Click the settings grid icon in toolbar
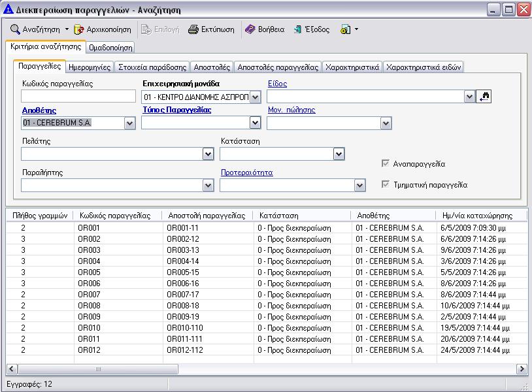The width and height of the screenshot is (532, 392). click(345, 29)
